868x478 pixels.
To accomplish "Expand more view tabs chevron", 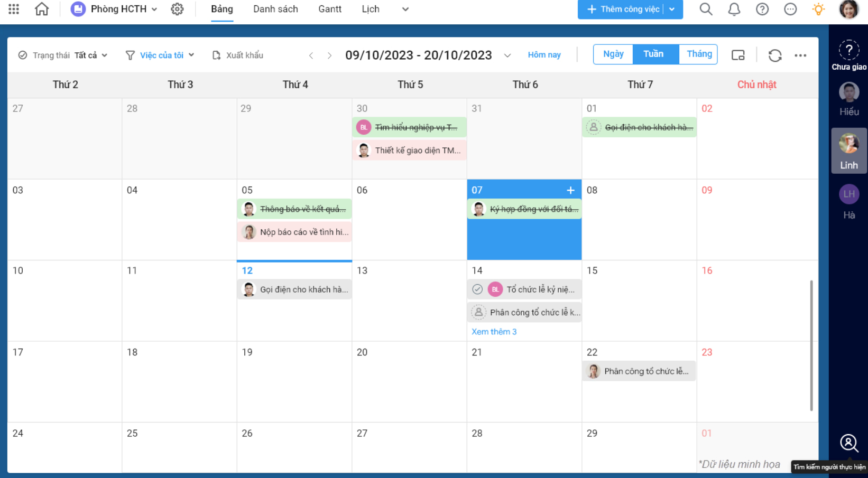I will [405, 9].
